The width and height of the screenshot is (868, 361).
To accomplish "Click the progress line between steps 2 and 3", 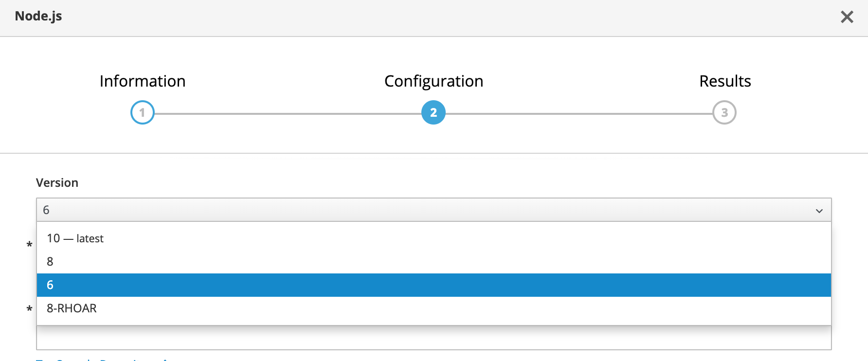I will 579,114.
